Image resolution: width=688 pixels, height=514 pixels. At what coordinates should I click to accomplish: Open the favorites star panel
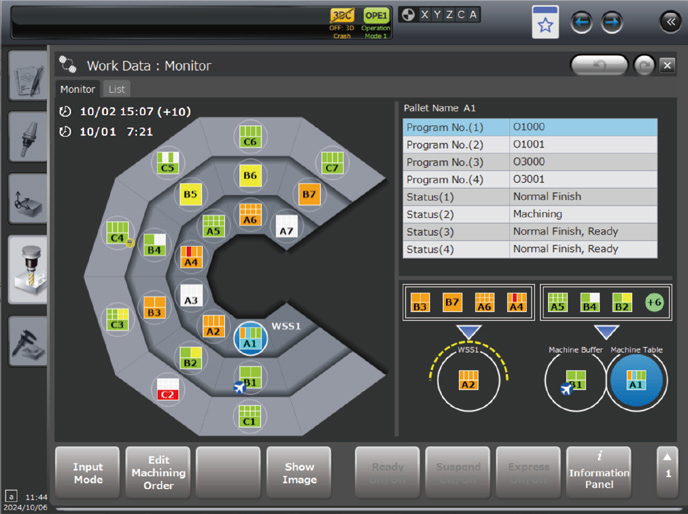[x=545, y=21]
